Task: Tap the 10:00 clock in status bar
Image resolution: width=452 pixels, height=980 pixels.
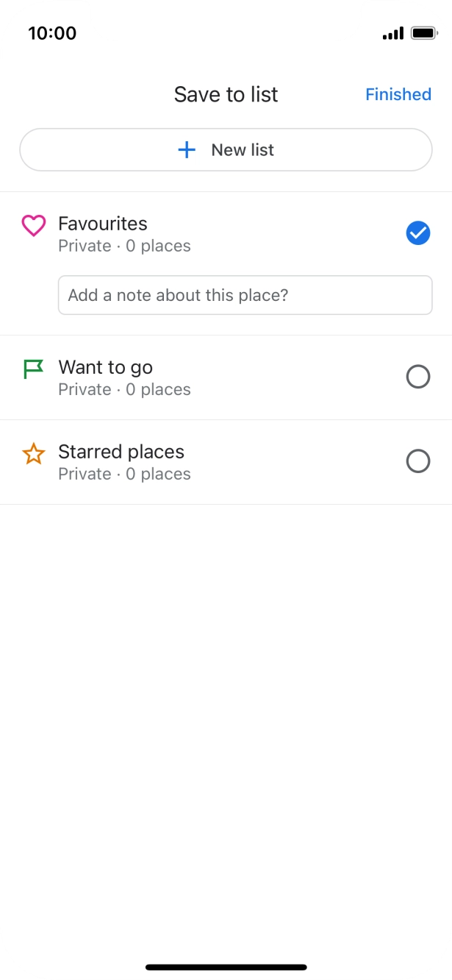Action: pos(51,33)
